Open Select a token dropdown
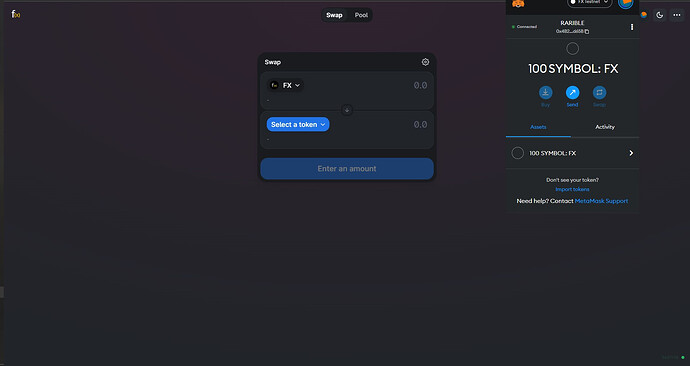690x366 pixels. click(x=298, y=124)
